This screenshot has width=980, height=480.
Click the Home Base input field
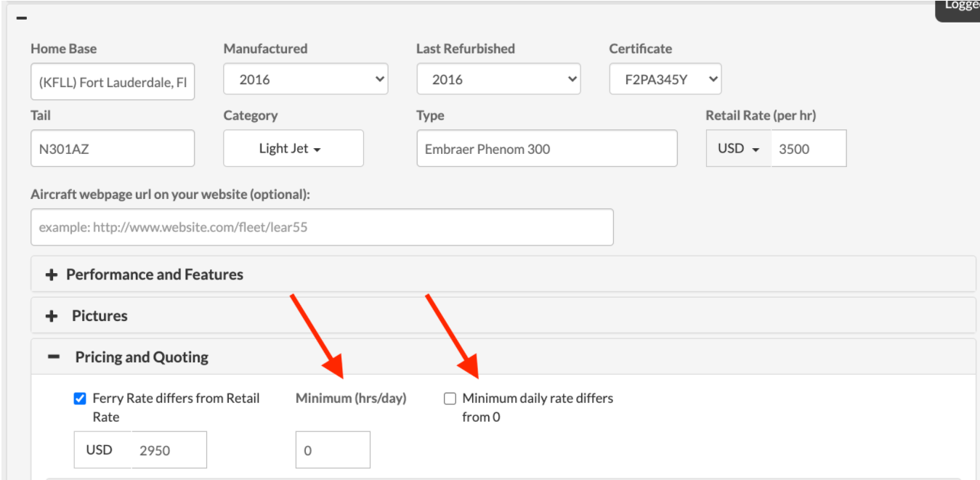point(113,82)
